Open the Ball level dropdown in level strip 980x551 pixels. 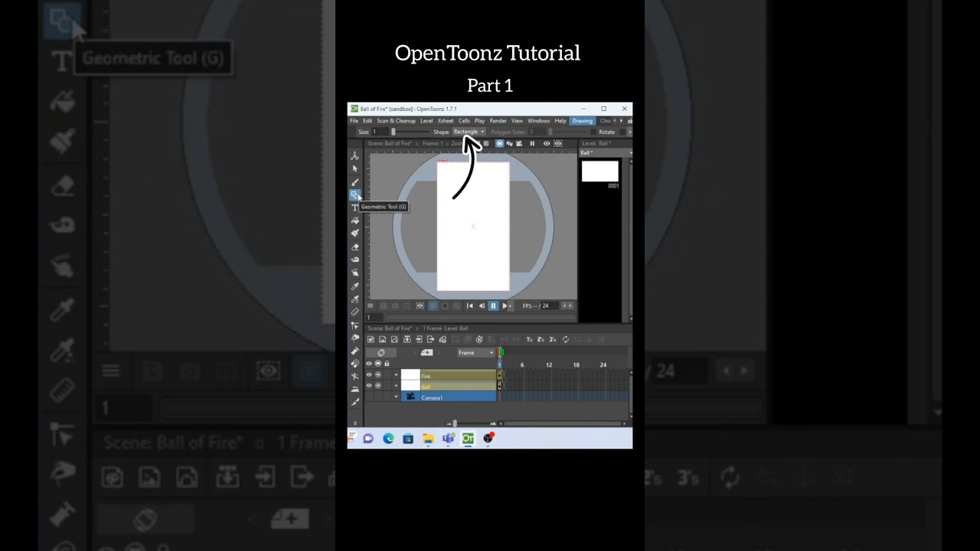point(606,152)
